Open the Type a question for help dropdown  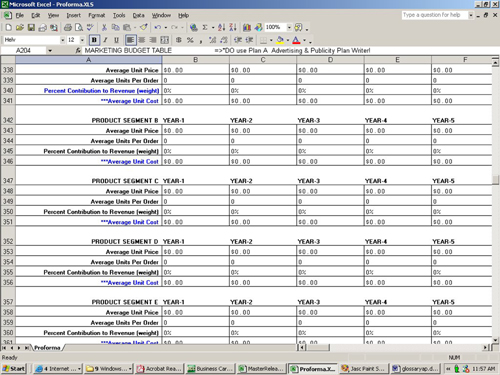(x=471, y=15)
